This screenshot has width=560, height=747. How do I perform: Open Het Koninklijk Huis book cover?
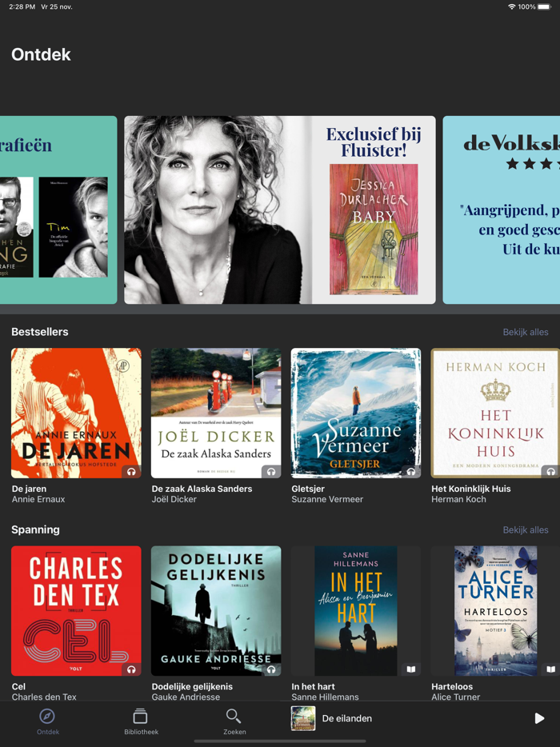(495, 413)
